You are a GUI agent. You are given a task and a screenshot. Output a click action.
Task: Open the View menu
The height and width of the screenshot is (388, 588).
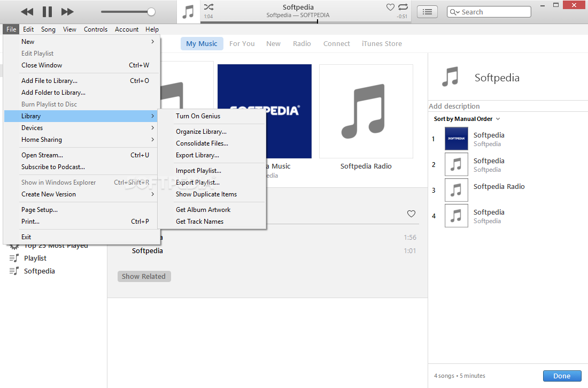[x=69, y=29]
